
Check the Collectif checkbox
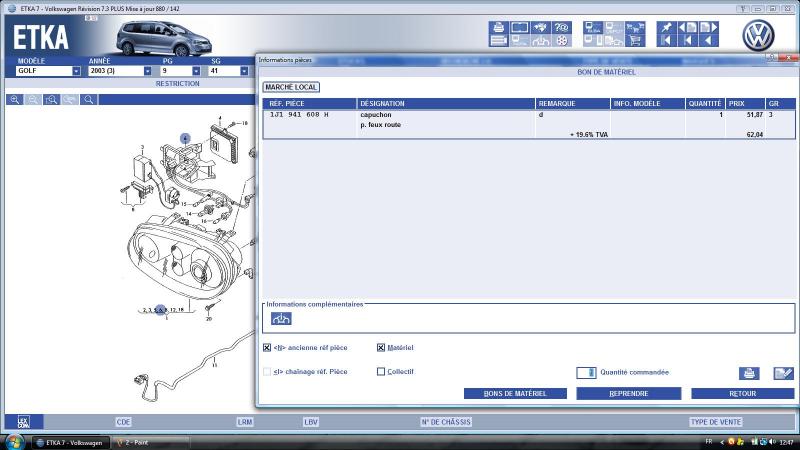tap(381, 371)
